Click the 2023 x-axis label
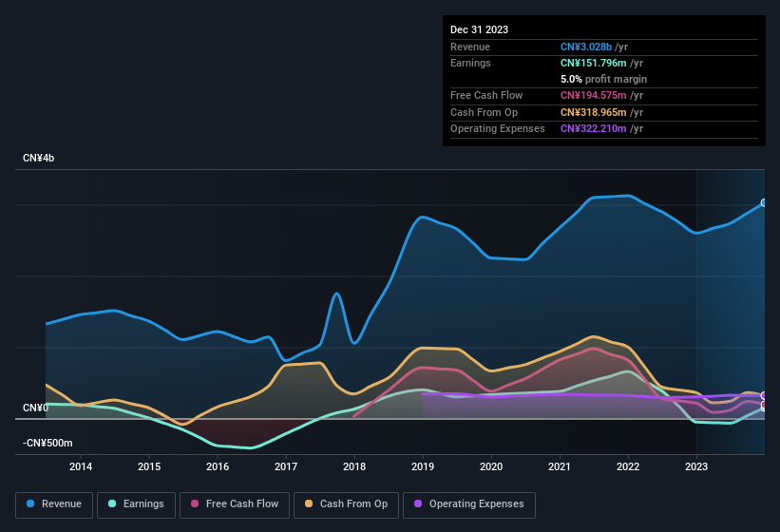 coord(696,466)
